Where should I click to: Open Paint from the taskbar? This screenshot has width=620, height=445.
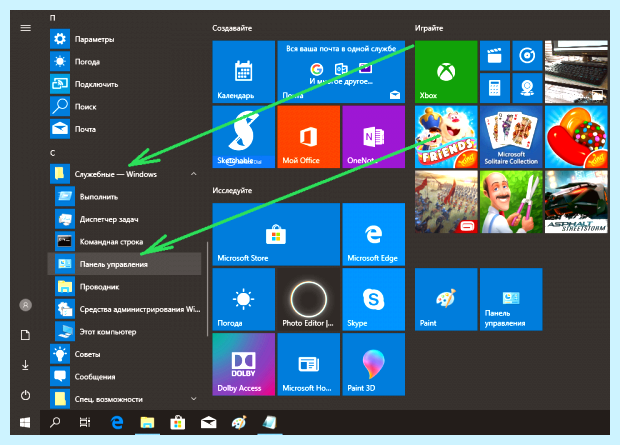point(239,422)
